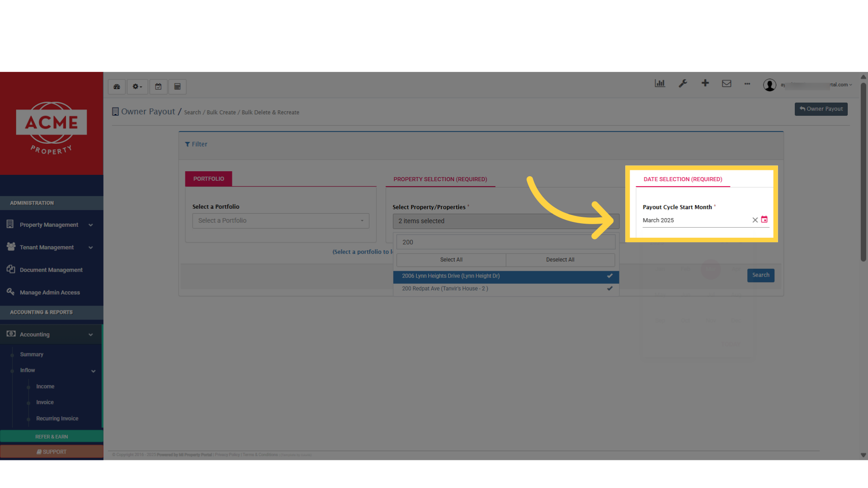The image size is (868, 488).
Task: Open the Bulk Create breadcrumb link
Action: 221,113
